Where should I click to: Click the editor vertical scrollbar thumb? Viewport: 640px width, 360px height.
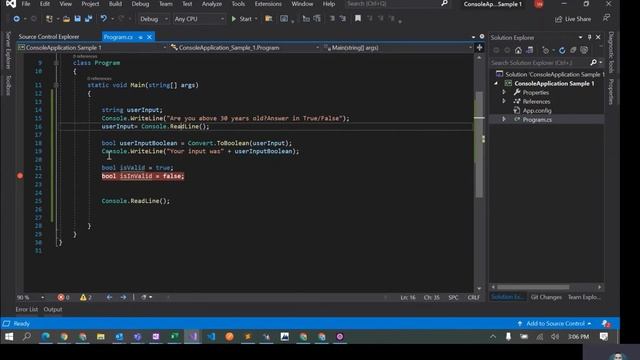click(479, 144)
